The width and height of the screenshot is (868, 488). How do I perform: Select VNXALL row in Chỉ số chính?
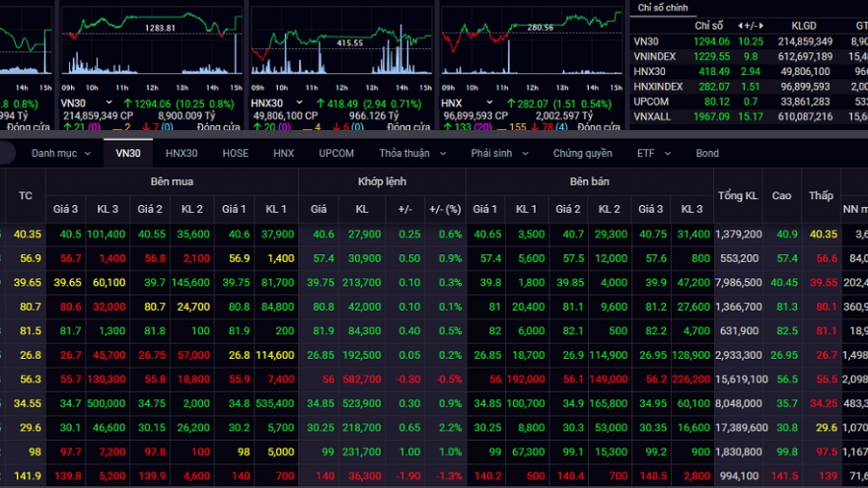click(749, 116)
